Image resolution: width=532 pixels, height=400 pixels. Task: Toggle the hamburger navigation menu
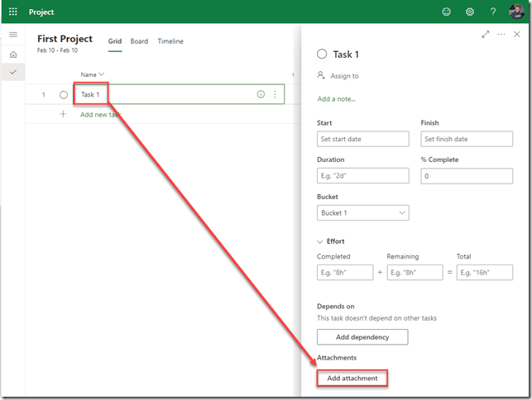coord(12,35)
